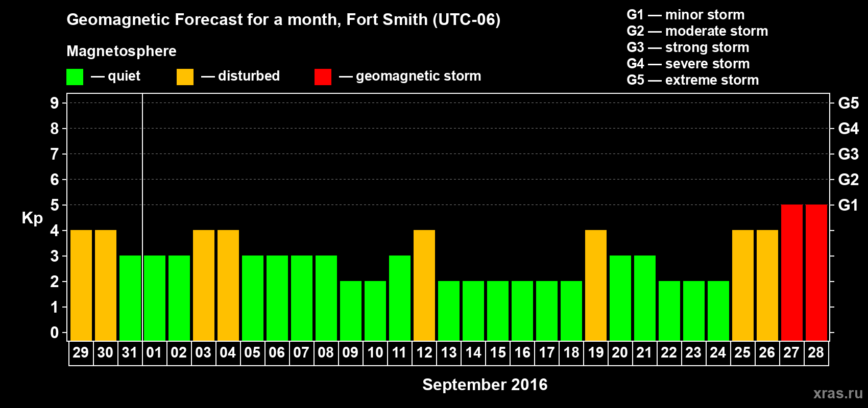The height and width of the screenshot is (408, 868).
Task: Click the orange disturbed legend swatch
Action: 185,77
